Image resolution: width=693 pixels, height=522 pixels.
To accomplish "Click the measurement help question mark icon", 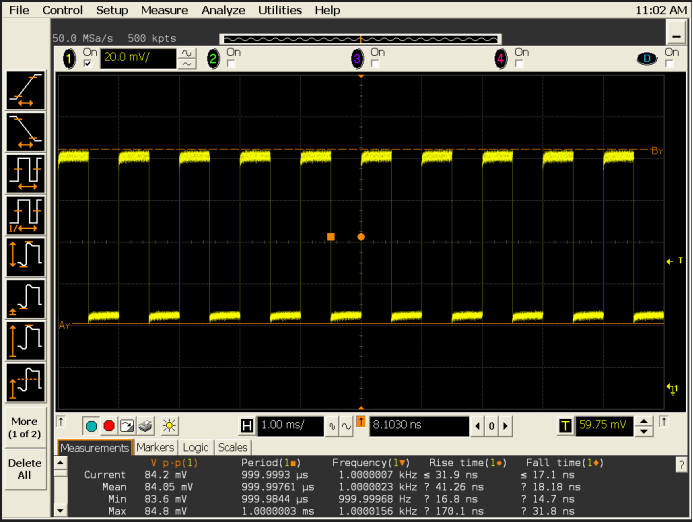I will coord(681,465).
